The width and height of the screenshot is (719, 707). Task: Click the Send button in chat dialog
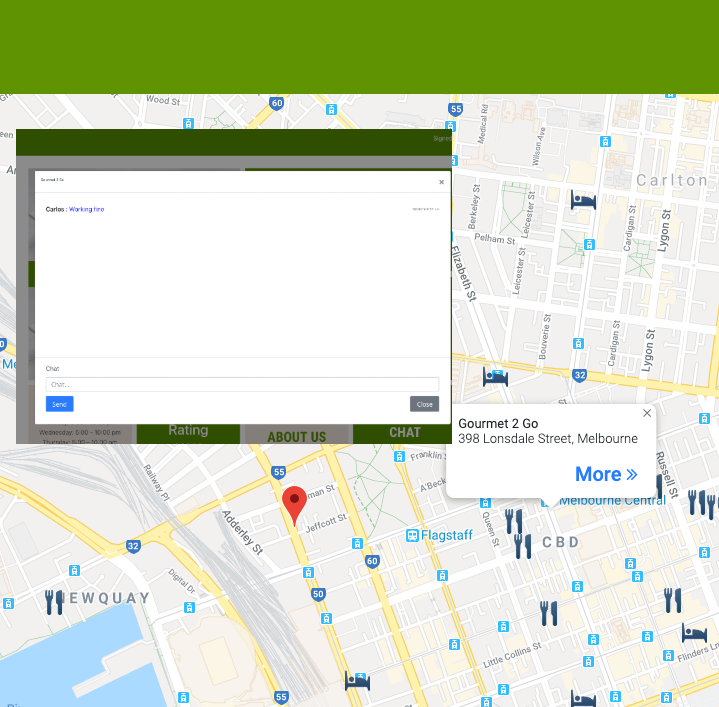click(x=60, y=404)
